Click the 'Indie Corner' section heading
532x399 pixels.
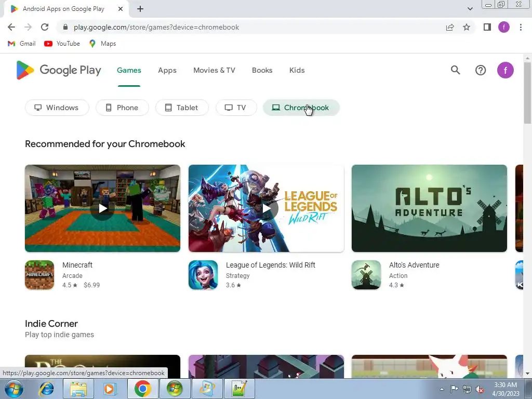pos(51,324)
